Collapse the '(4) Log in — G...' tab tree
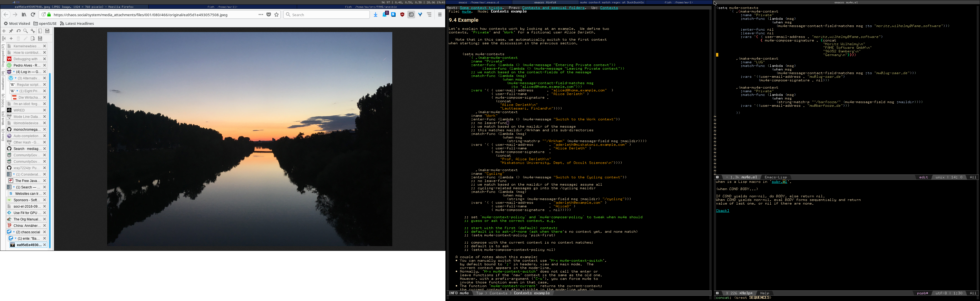 [14, 72]
